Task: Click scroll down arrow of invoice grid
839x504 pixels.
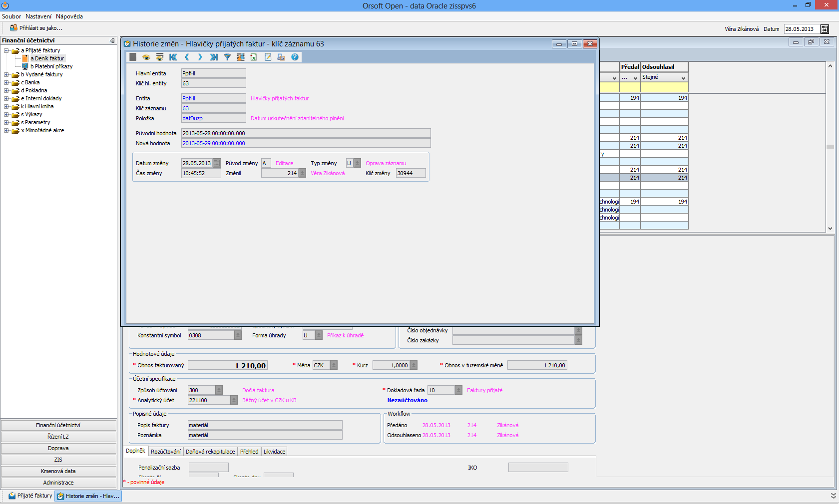Action: coord(830,229)
